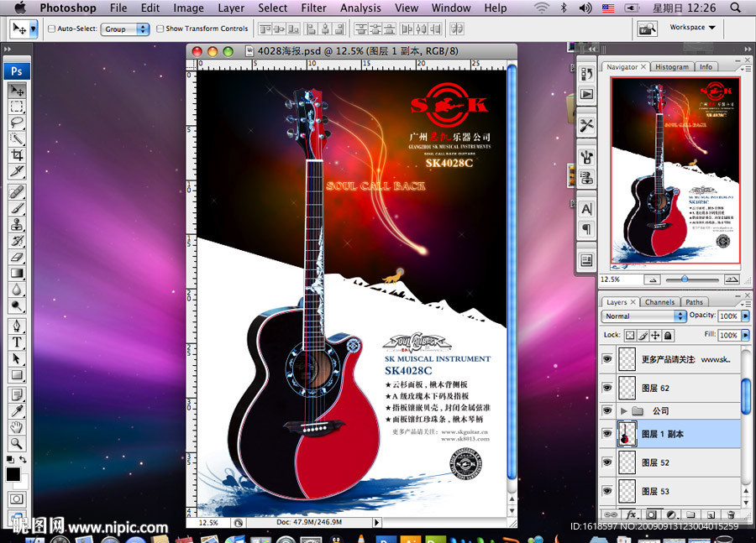The height and width of the screenshot is (543, 756).
Task: Open the Layer menu
Action: [x=231, y=8]
